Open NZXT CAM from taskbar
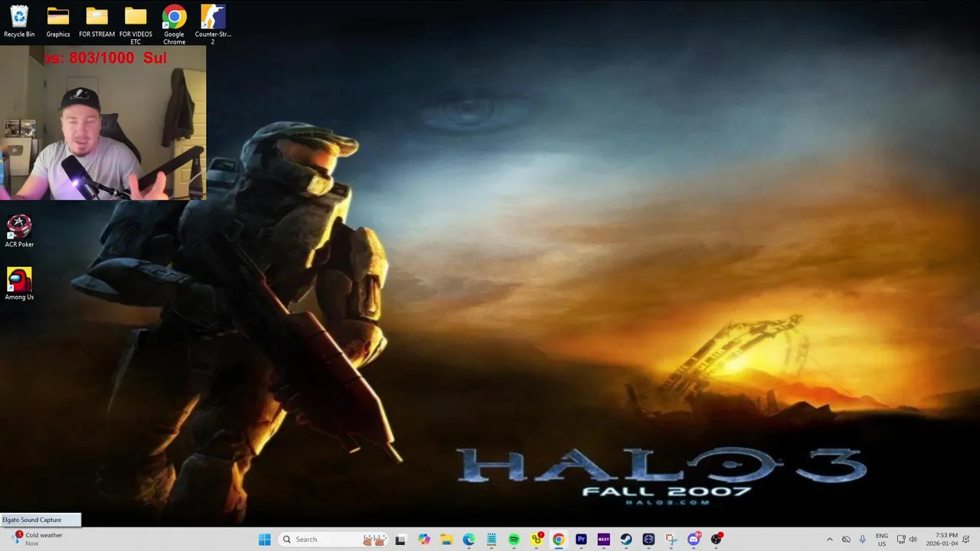Screen dimensions: 980x551 (603, 540)
